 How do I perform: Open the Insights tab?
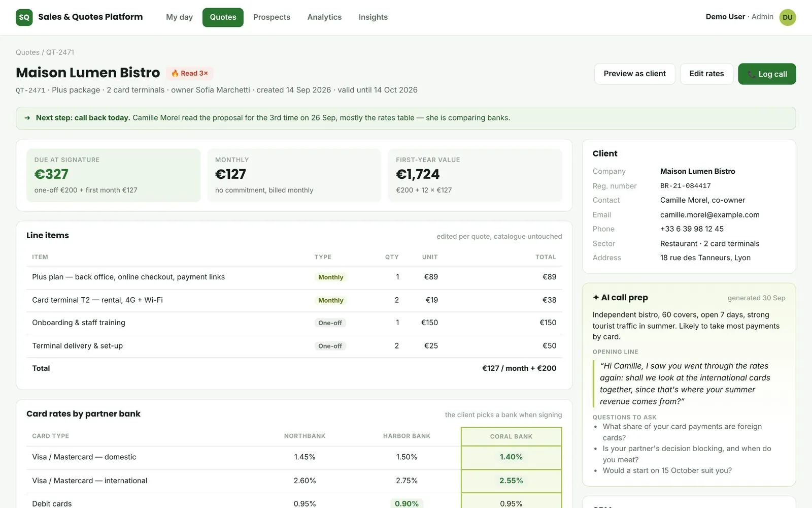coord(373,17)
